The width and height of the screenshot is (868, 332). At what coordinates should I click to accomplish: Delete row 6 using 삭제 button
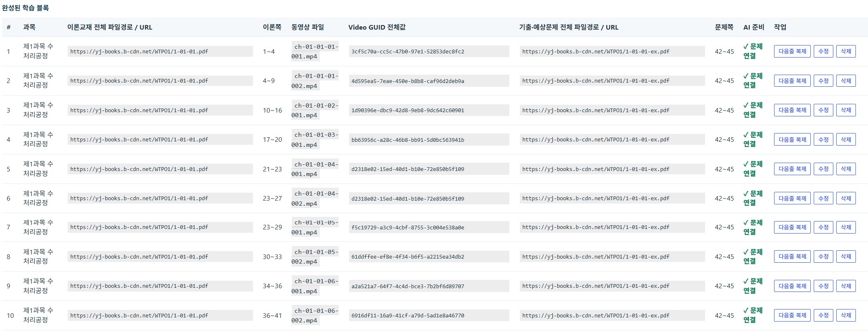(x=846, y=199)
